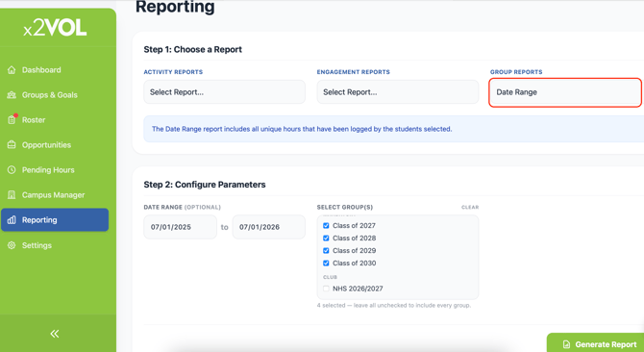
Task: Click the ENGAGEMENT REPORTS label
Action: click(x=353, y=72)
